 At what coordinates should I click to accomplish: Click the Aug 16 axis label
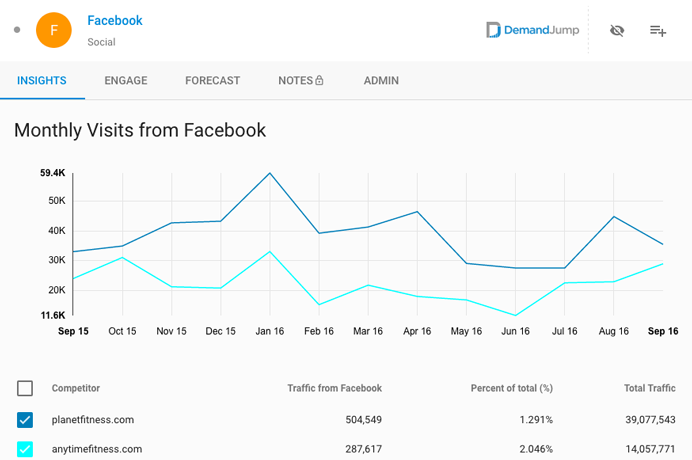pyautogui.click(x=613, y=331)
